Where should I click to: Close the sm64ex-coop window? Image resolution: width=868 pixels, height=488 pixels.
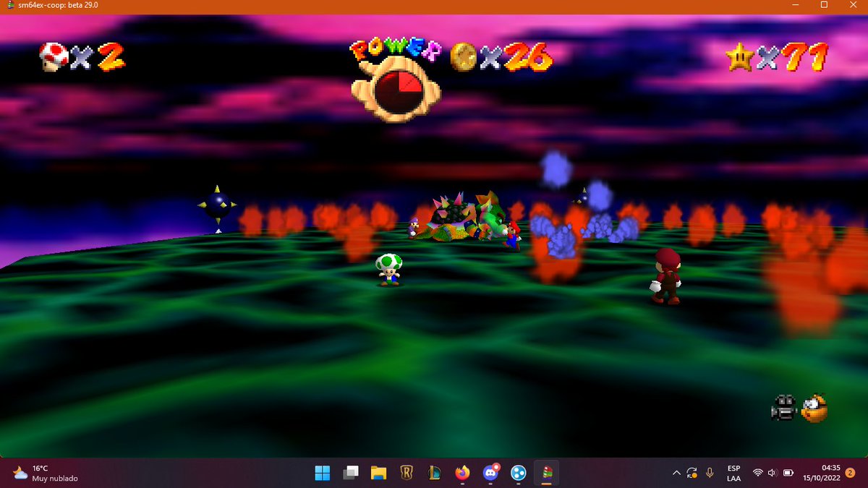point(853,4)
